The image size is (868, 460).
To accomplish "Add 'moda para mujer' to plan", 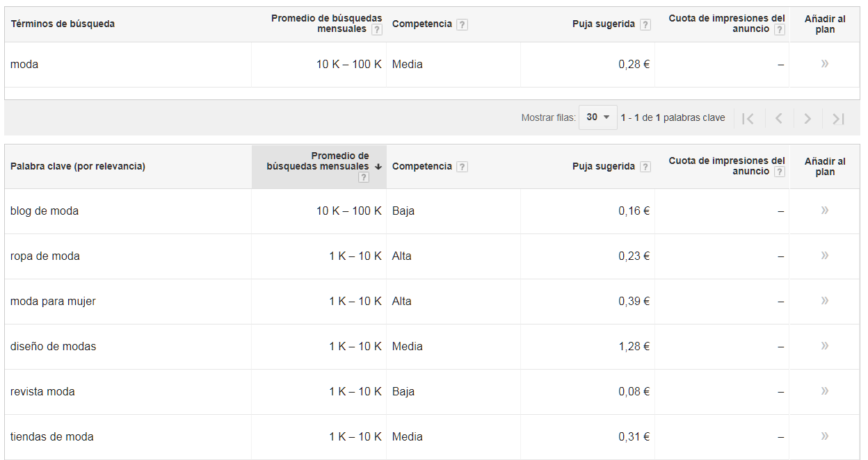I will pyautogui.click(x=824, y=301).
